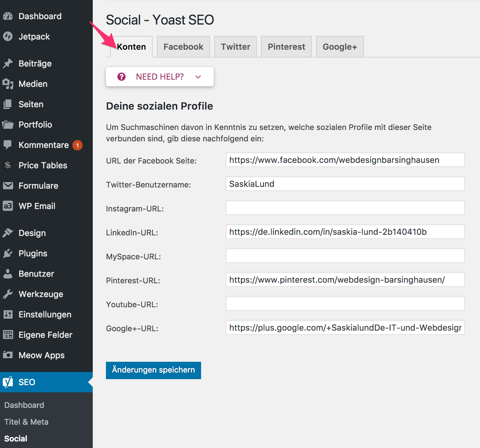Click the Design paintbrush icon

pos(8,233)
